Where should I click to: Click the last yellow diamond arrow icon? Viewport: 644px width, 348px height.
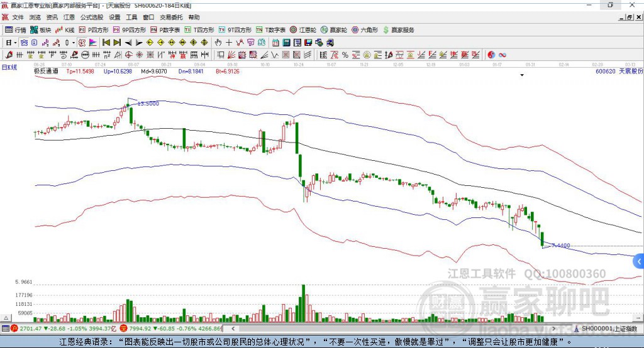[204, 43]
